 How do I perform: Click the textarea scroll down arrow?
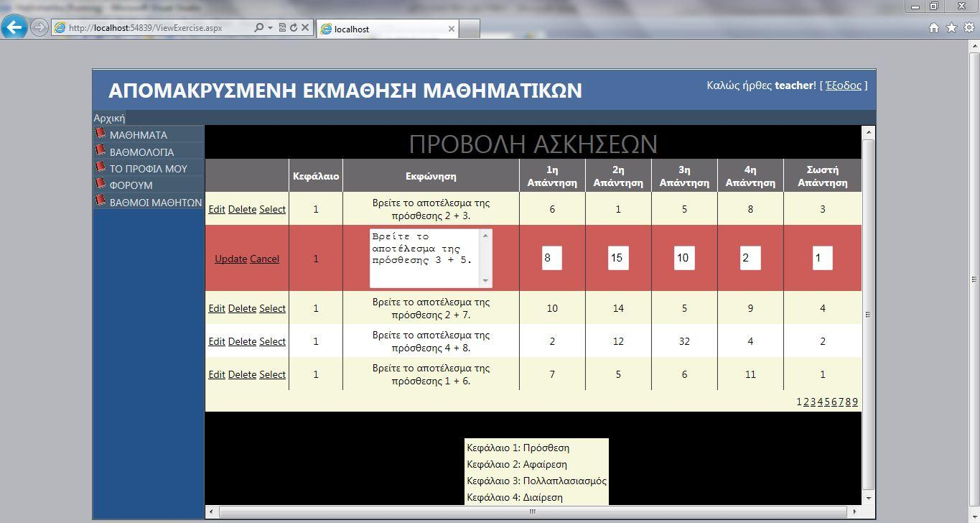coord(486,281)
